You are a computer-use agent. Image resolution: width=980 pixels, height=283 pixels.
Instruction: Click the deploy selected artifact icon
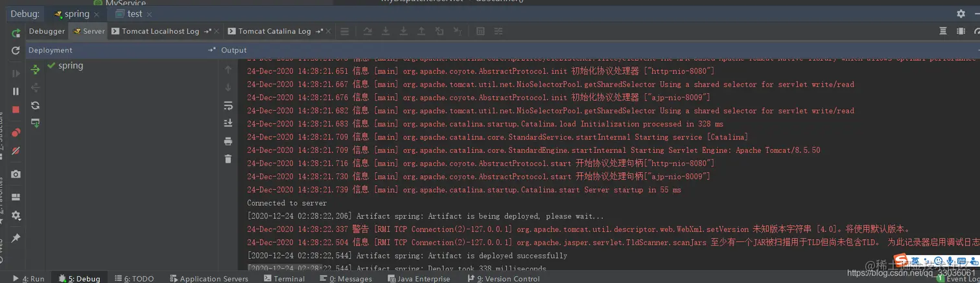pyautogui.click(x=35, y=123)
